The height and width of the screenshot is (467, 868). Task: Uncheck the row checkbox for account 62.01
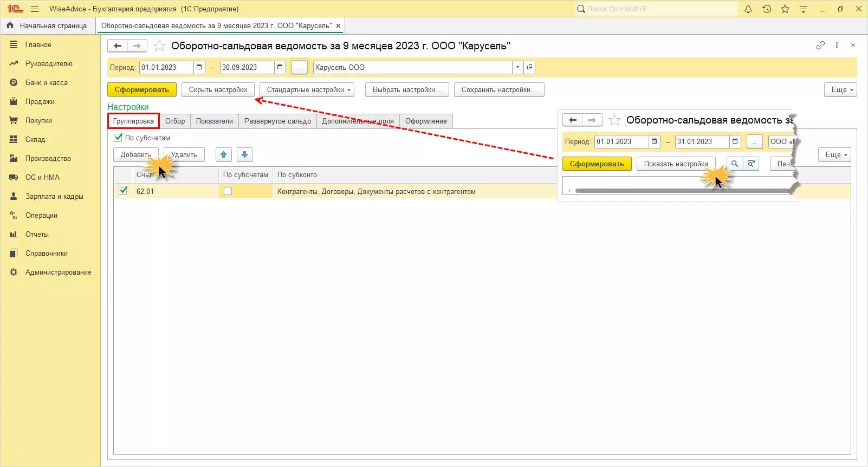coord(123,191)
